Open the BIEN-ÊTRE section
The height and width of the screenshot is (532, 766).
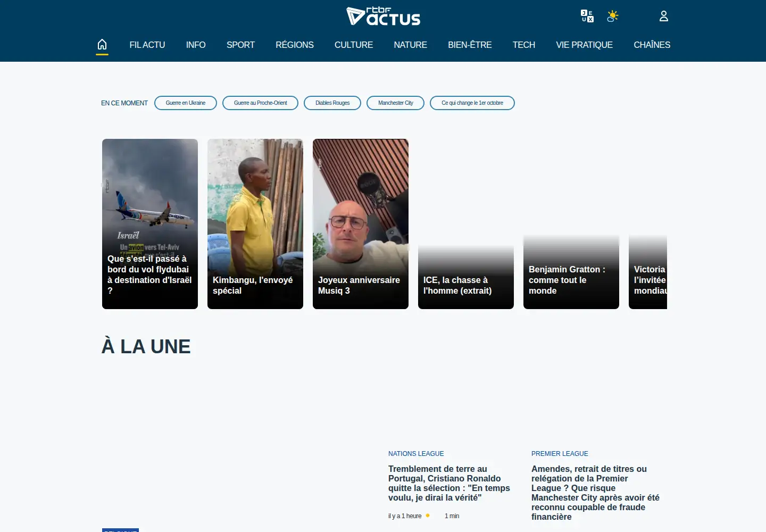click(x=470, y=45)
